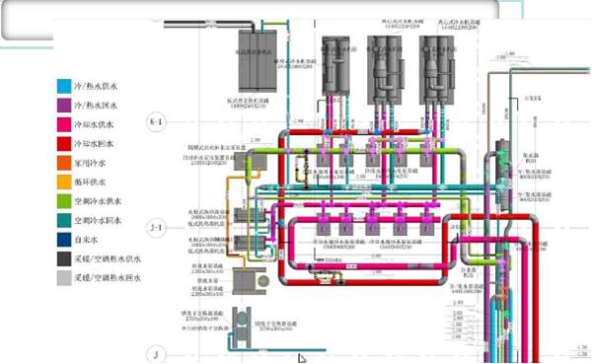Select the teal 空调冷水回水 legend swatch

[64, 221]
